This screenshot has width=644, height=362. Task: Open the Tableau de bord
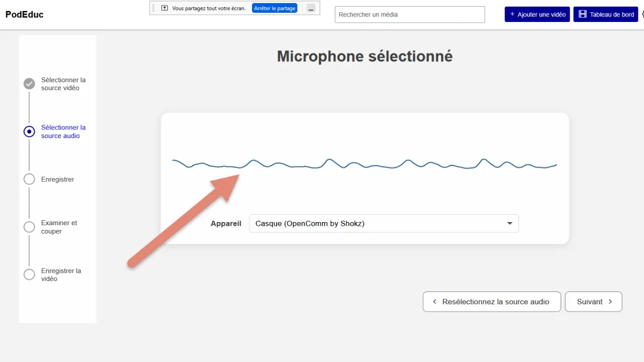tap(606, 15)
